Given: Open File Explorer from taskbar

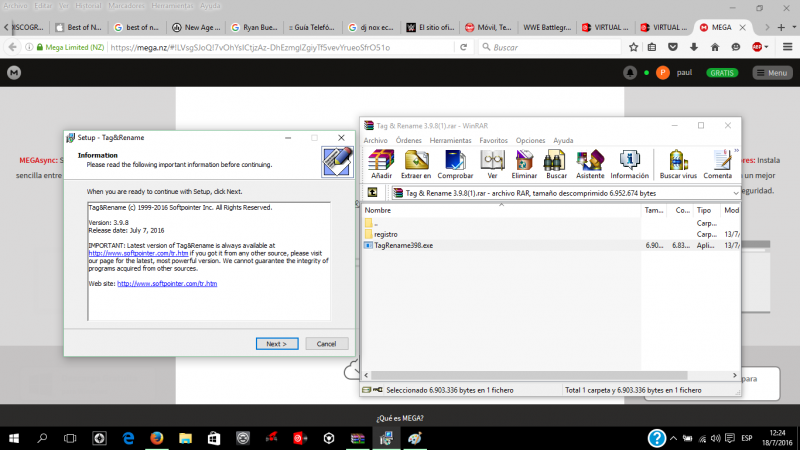Looking at the screenshot, I should pos(185,438).
